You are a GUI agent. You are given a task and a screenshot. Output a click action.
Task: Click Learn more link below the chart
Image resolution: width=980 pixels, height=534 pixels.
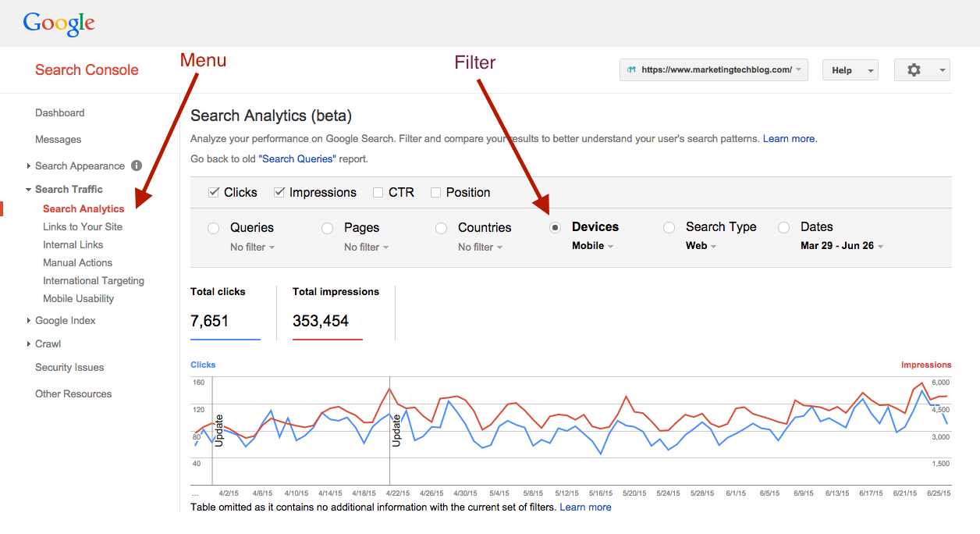click(585, 507)
